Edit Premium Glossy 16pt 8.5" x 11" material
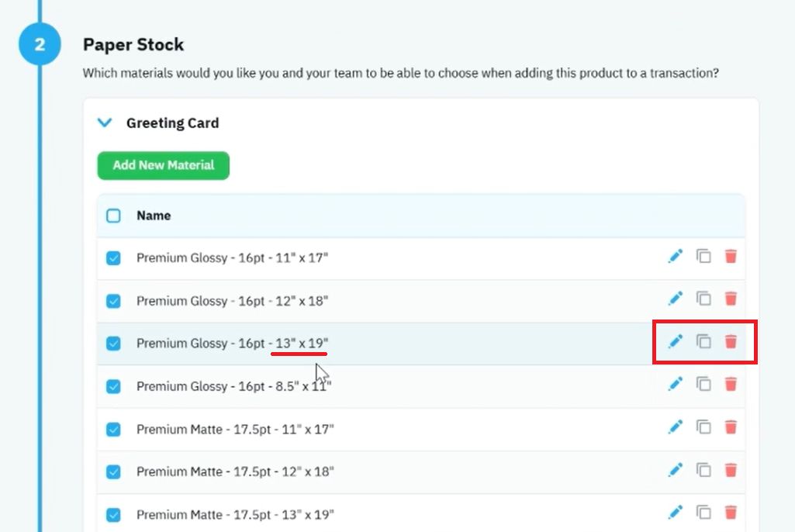This screenshot has width=795, height=532. pos(676,385)
